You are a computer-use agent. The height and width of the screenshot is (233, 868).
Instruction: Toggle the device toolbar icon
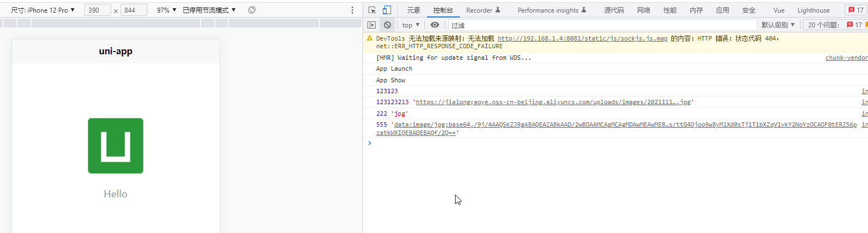[387, 10]
